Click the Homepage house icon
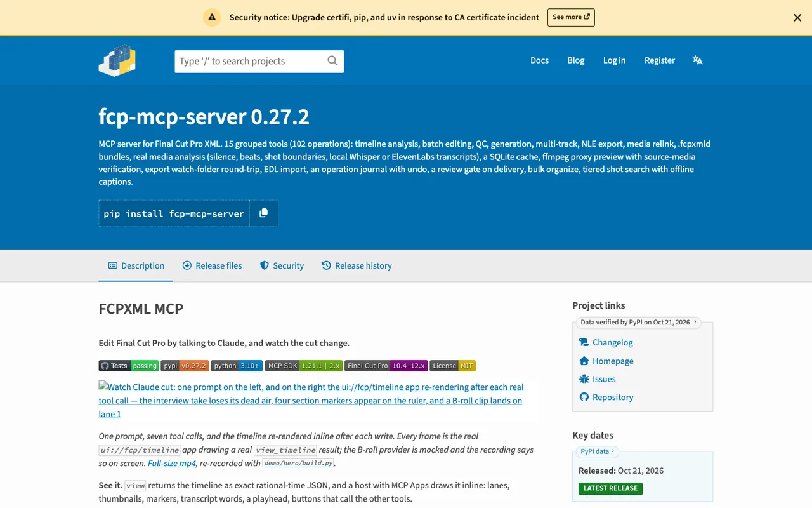The image size is (812, 508). (x=584, y=361)
